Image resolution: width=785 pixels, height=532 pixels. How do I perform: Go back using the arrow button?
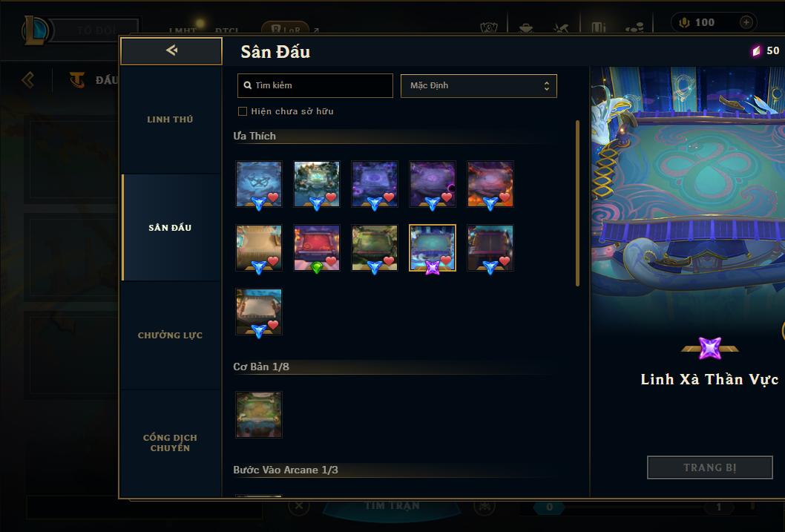[x=171, y=50]
